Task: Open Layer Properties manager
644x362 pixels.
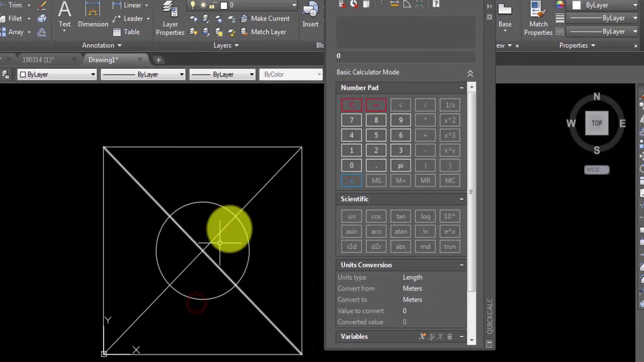Action: click(170, 19)
